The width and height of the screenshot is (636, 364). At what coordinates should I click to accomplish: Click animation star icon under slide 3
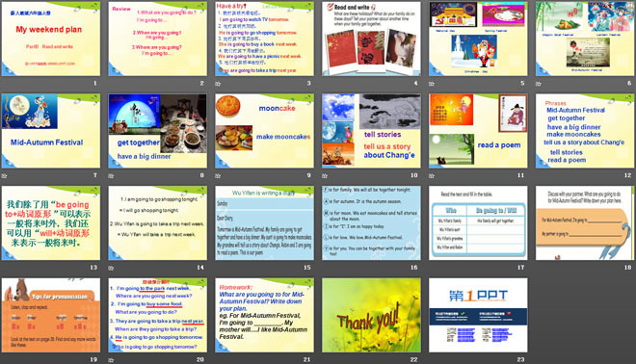click(x=218, y=84)
